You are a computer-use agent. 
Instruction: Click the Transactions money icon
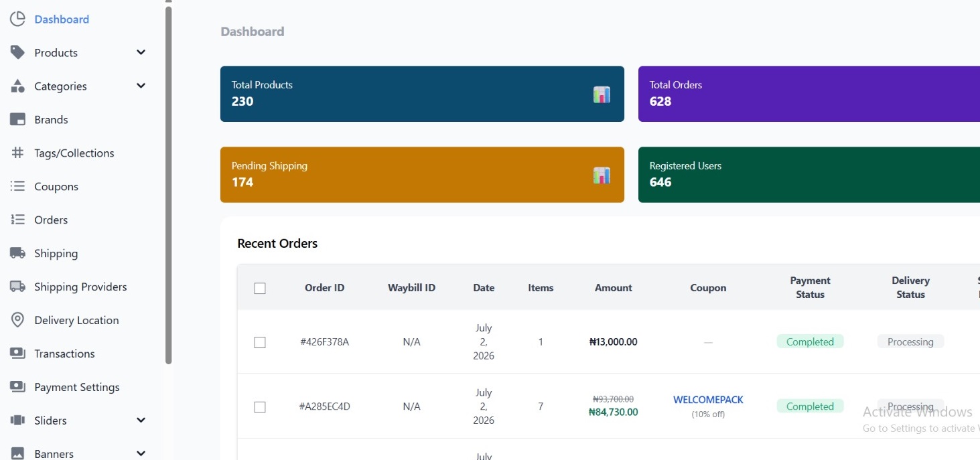point(17,354)
